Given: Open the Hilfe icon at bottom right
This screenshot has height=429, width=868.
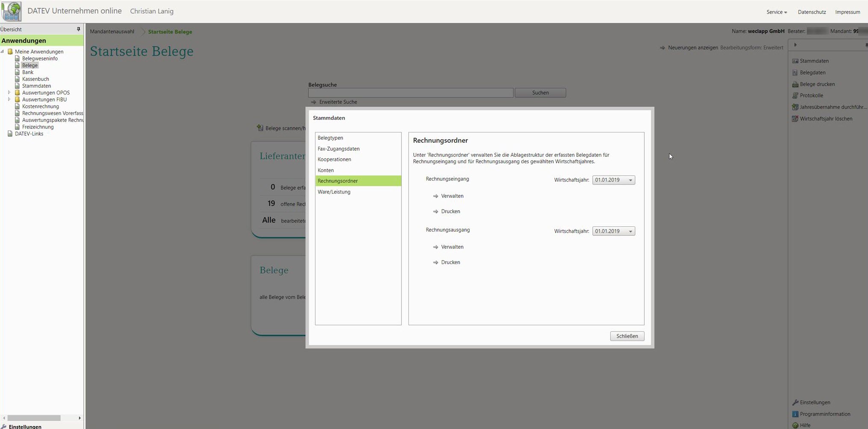Looking at the screenshot, I should (795, 425).
